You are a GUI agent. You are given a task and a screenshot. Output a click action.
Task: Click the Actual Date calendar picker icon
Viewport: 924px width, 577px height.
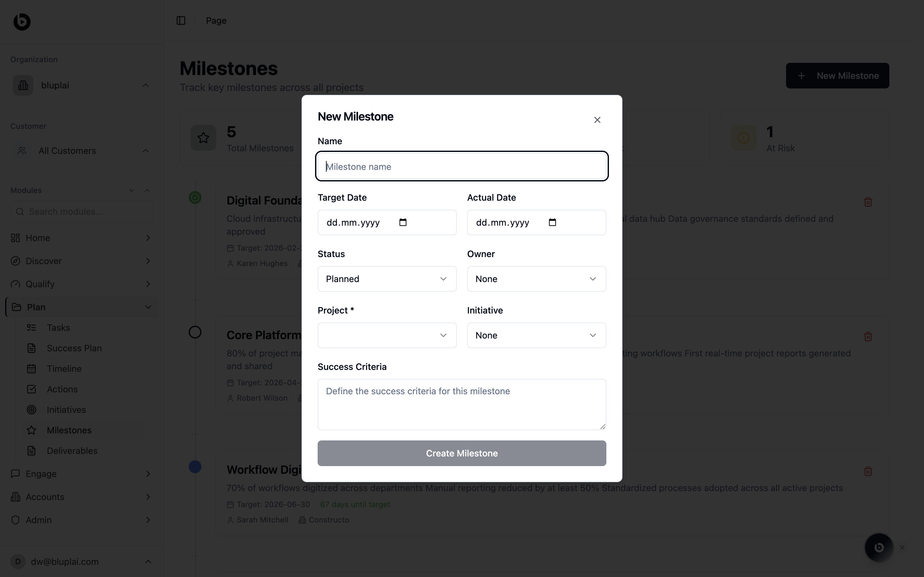click(552, 222)
